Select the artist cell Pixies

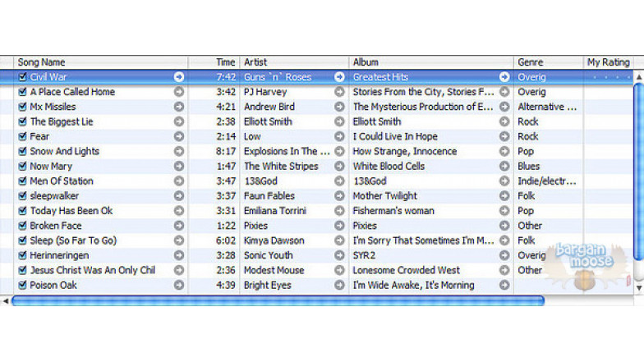255,226
